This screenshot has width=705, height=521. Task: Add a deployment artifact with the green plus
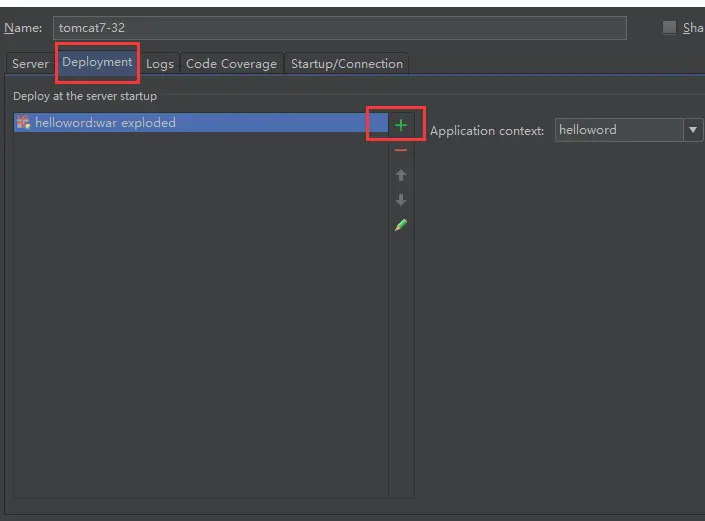[401, 125]
